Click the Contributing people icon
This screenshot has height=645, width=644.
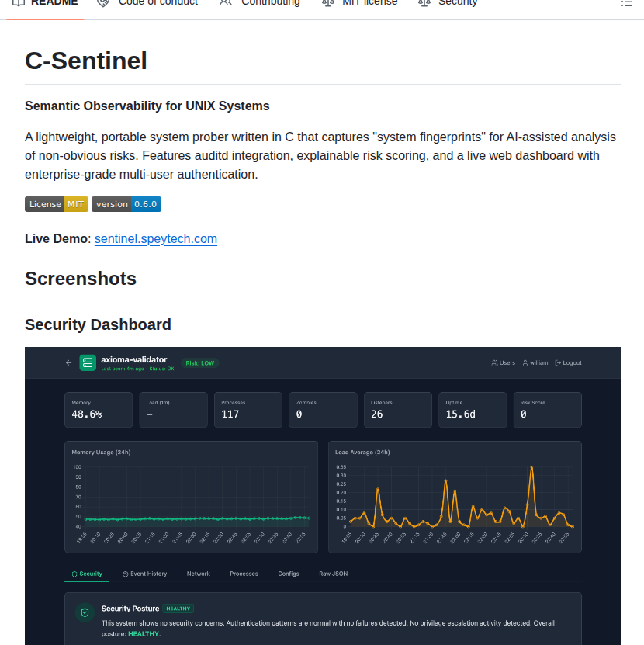pos(224,2)
